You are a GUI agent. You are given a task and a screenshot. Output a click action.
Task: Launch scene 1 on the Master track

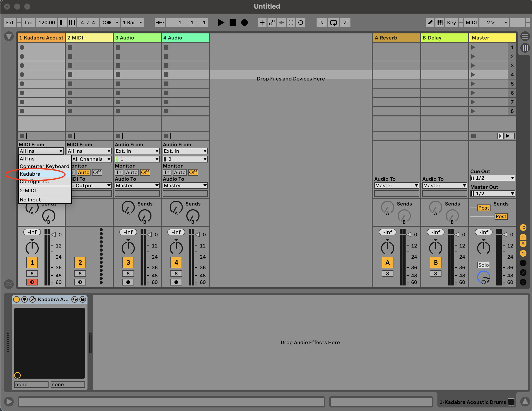tap(473, 47)
